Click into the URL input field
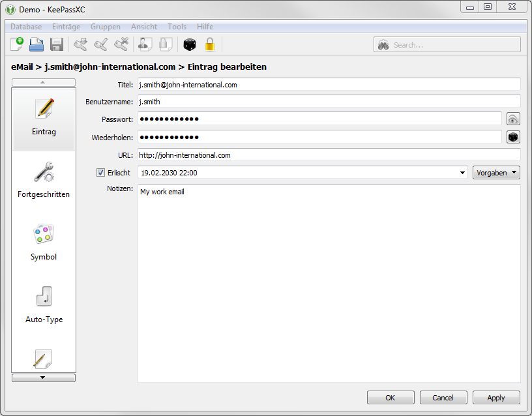Viewport: 532px width, 416px height. point(329,155)
